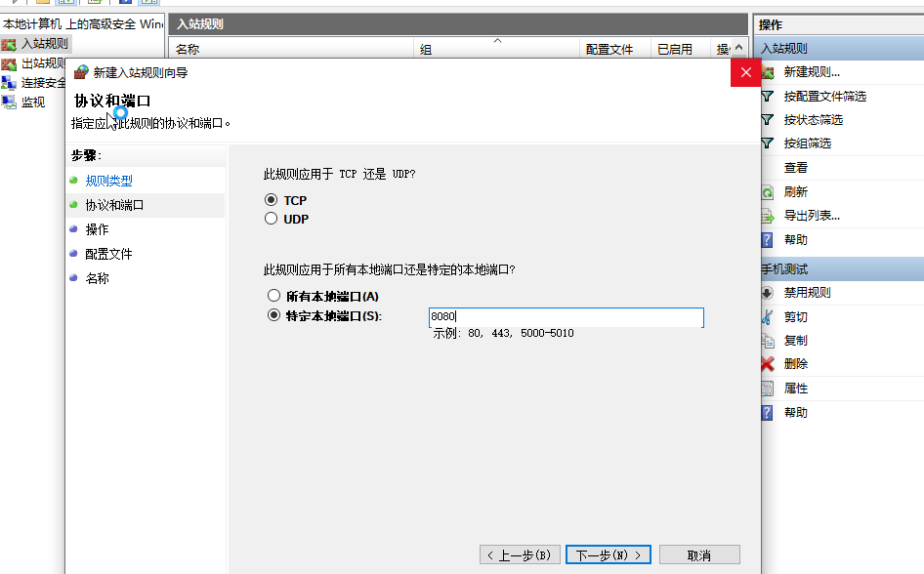The image size is (924, 574).
Task: Click the 下一步 button
Action: [x=608, y=553]
